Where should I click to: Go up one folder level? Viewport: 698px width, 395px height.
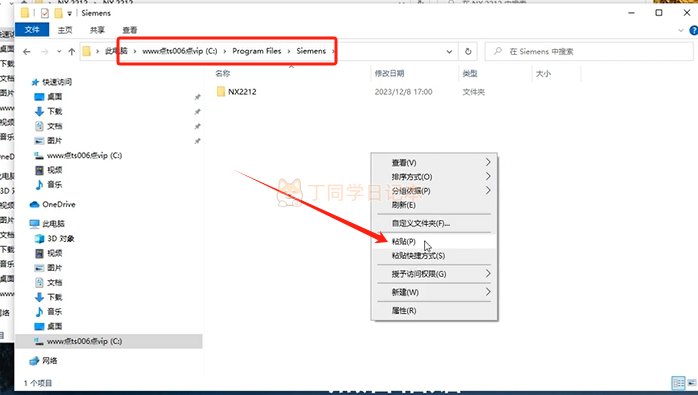click(71, 52)
